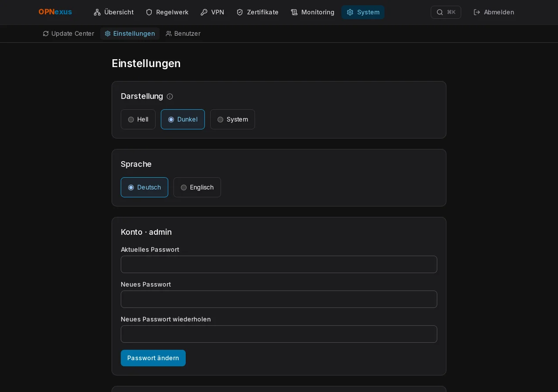This screenshot has width=558, height=392.
Task: Click the Übersicht network icon
Action: tap(97, 12)
